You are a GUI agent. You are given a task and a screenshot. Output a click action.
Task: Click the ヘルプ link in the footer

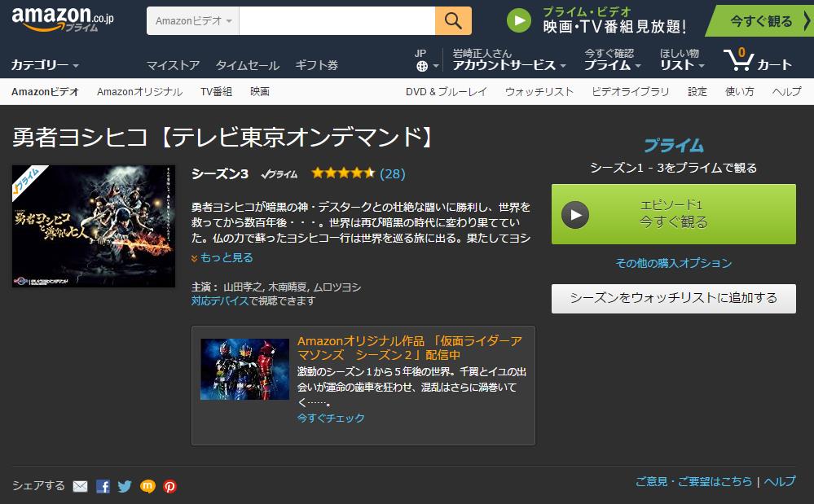tap(780, 482)
